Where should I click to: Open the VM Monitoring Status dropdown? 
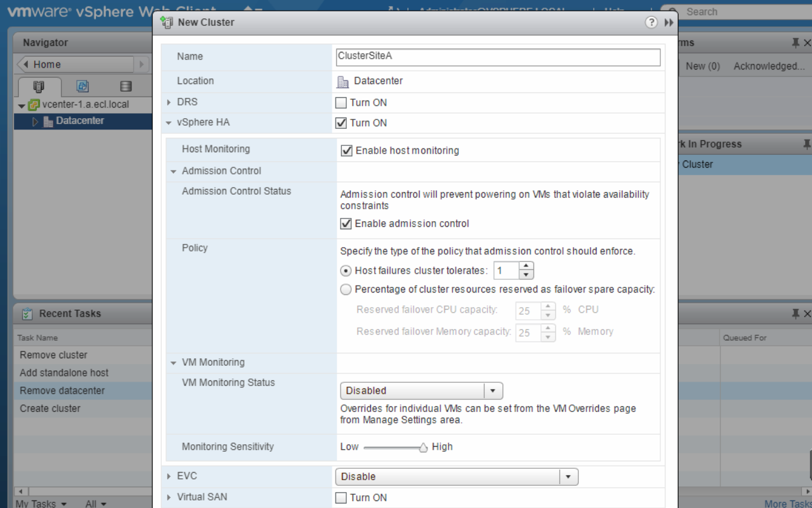pos(421,390)
